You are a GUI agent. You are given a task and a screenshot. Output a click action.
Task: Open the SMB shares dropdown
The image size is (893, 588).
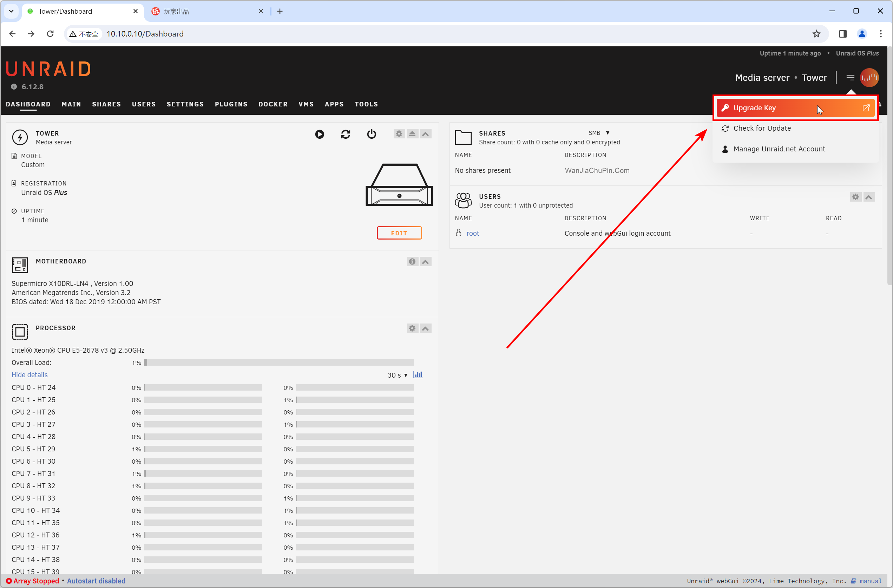click(x=599, y=133)
